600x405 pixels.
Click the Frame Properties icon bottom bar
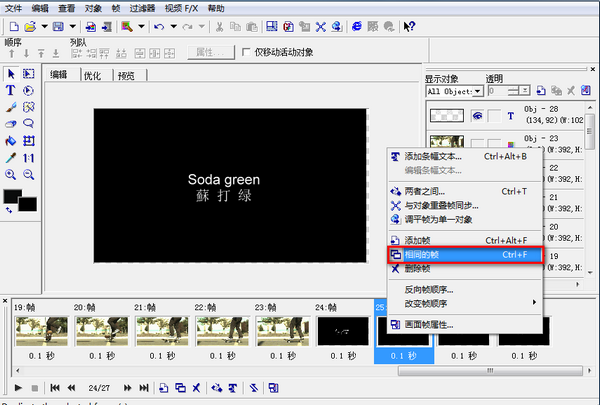click(x=273, y=388)
